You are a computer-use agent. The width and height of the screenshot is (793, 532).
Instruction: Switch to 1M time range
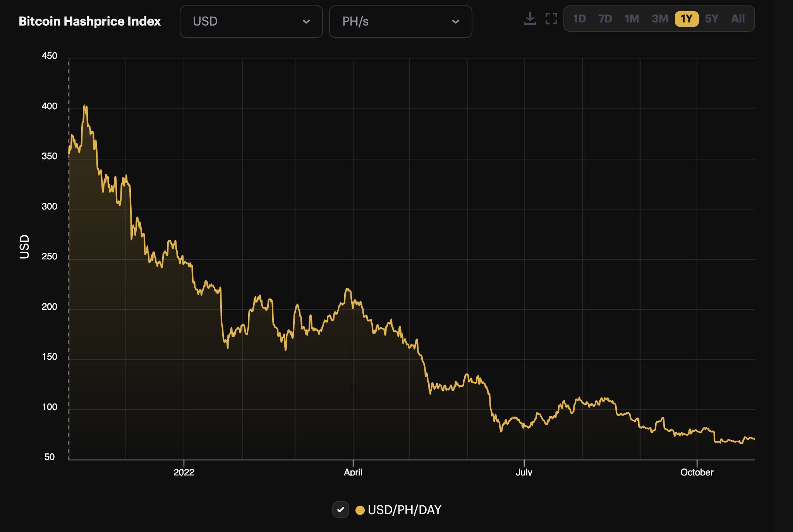pyautogui.click(x=632, y=19)
